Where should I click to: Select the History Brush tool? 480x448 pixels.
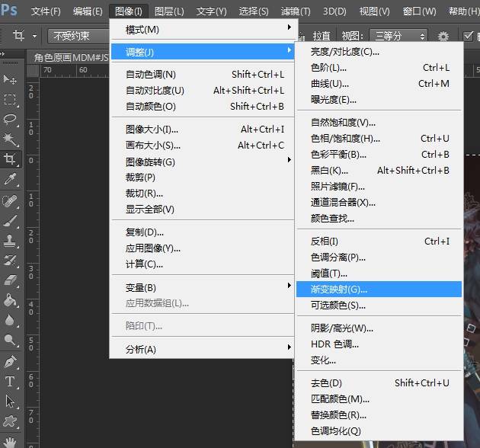pyautogui.click(x=10, y=261)
